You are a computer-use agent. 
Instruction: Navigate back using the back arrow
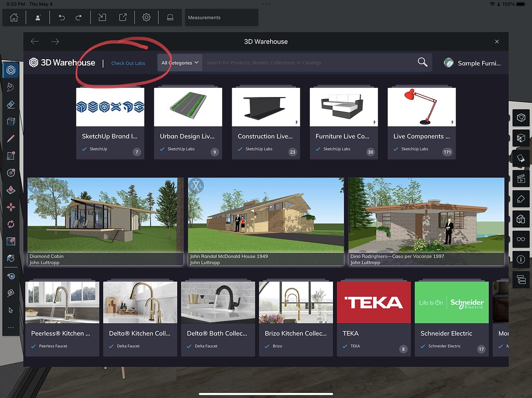tap(34, 42)
